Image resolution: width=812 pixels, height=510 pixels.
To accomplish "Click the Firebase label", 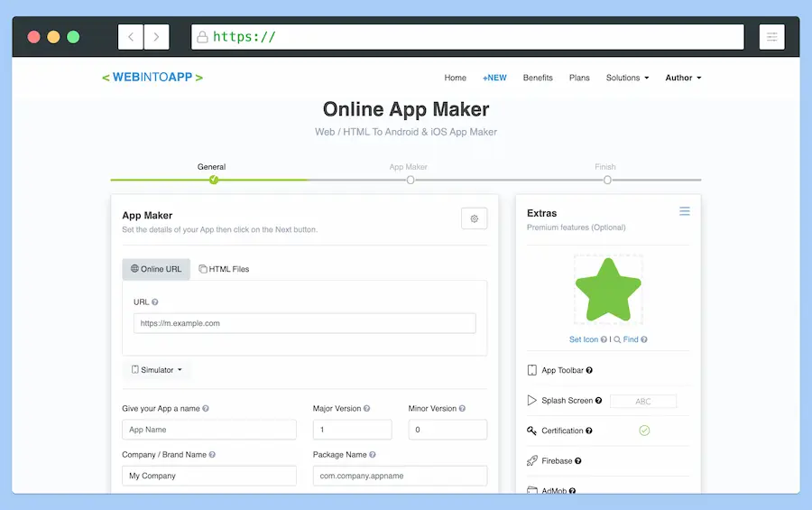I will click(x=557, y=460).
